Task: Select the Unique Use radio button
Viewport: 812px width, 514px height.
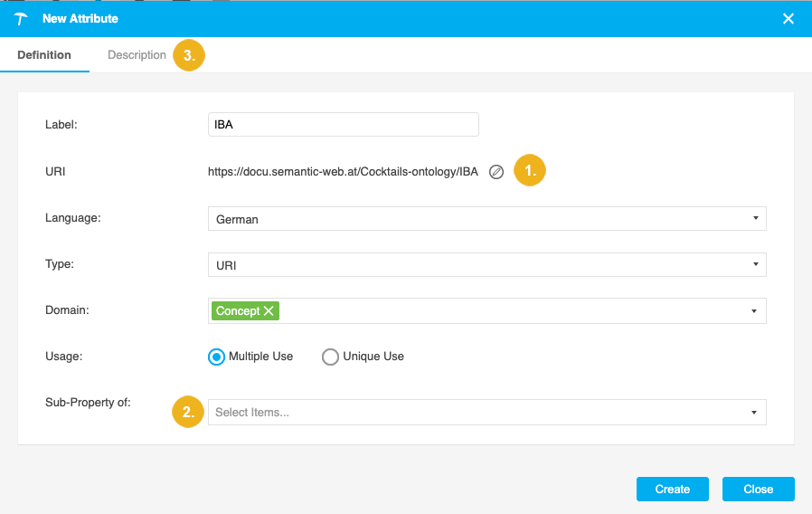Action: (x=330, y=357)
